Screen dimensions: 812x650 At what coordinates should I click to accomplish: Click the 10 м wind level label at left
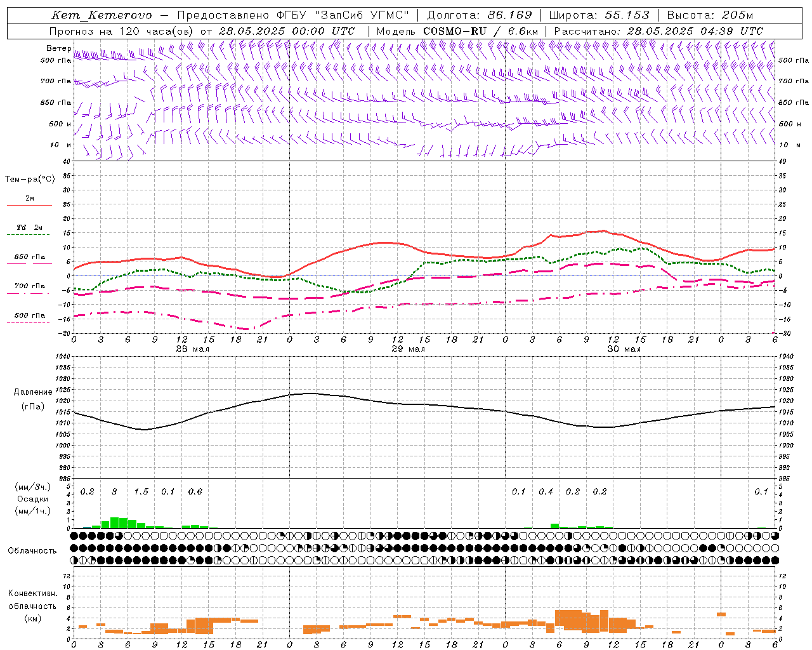(62, 145)
